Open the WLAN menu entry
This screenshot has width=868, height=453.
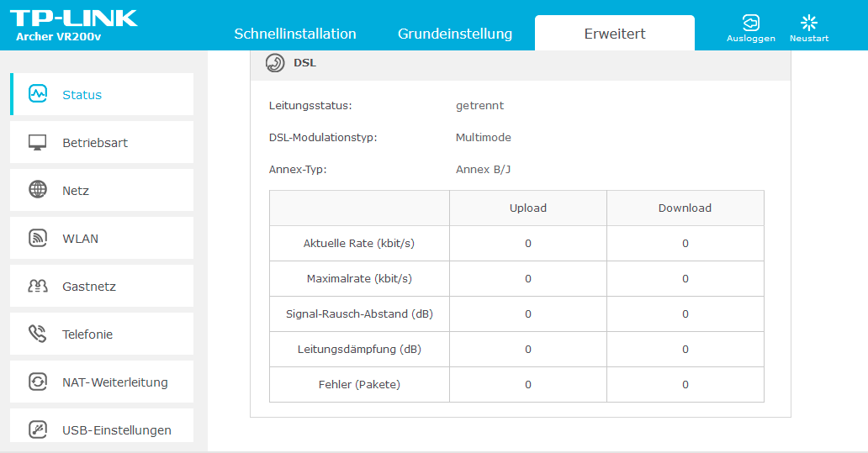(x=102, y=238)
